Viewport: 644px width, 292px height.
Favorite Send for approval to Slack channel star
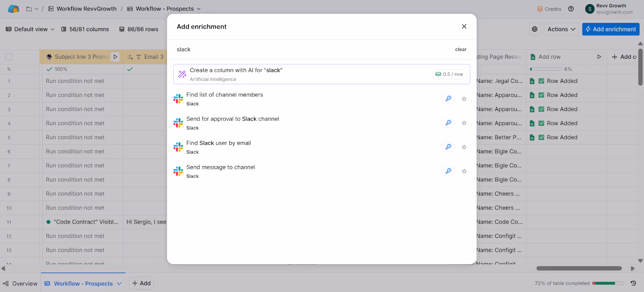click(464, 123)
